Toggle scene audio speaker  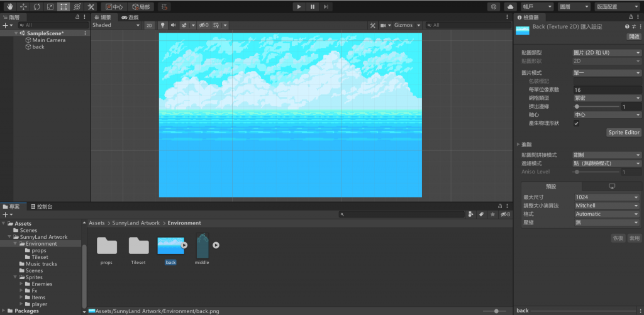pos(174,25)
